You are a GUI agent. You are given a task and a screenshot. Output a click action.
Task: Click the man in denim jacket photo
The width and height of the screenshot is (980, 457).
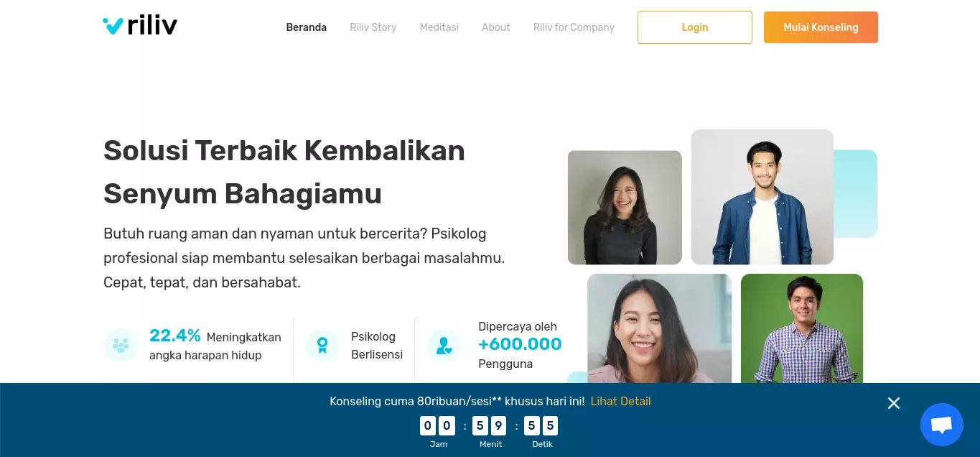[762, 197]
